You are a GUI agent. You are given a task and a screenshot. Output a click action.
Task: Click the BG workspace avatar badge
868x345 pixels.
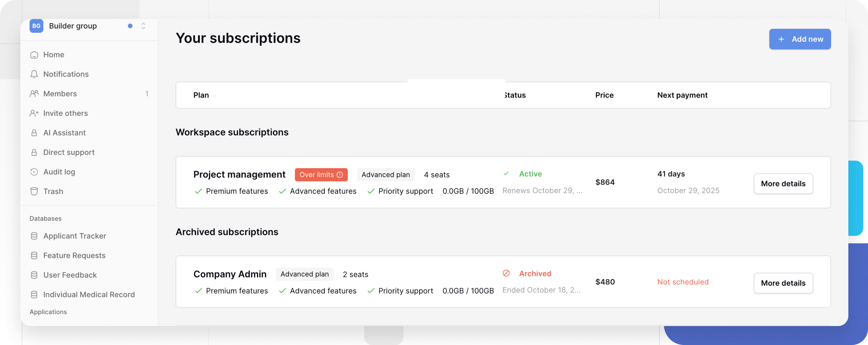click(x=36, y=26)
